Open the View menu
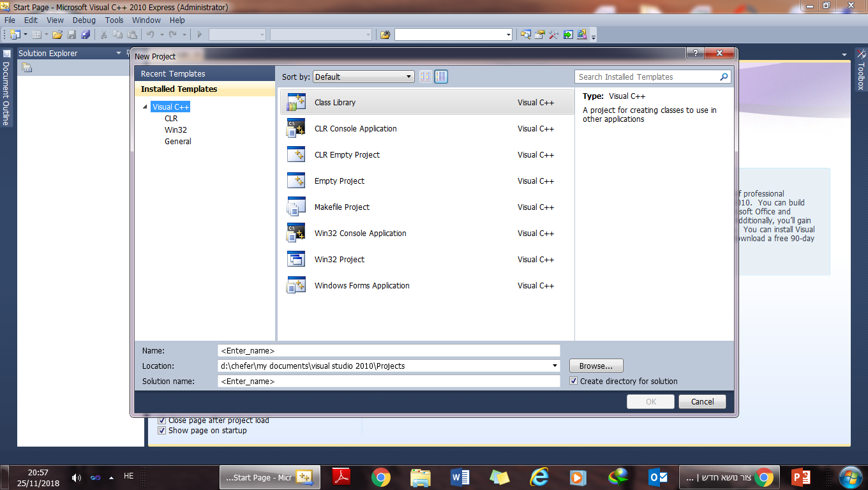Screen dimensions: 868x490 point(56,20)
